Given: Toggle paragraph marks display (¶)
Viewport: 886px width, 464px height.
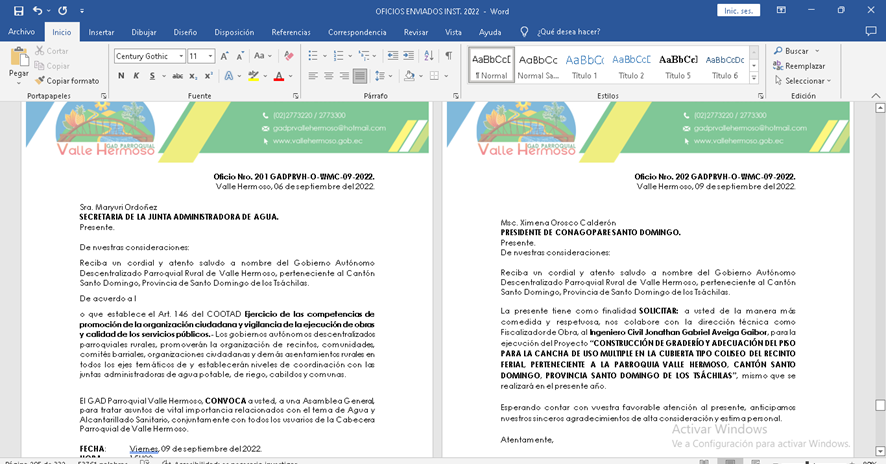Looking at the screenshot, I should [448, 56].
